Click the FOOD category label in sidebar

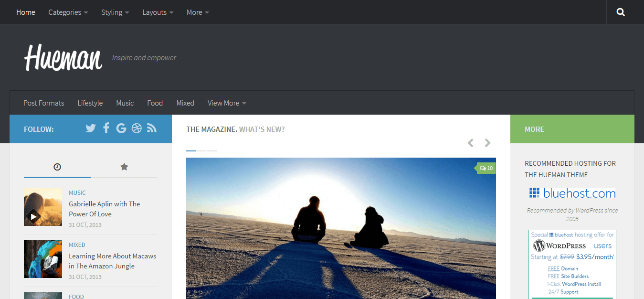pyautogui.click(x=76, y=297)
